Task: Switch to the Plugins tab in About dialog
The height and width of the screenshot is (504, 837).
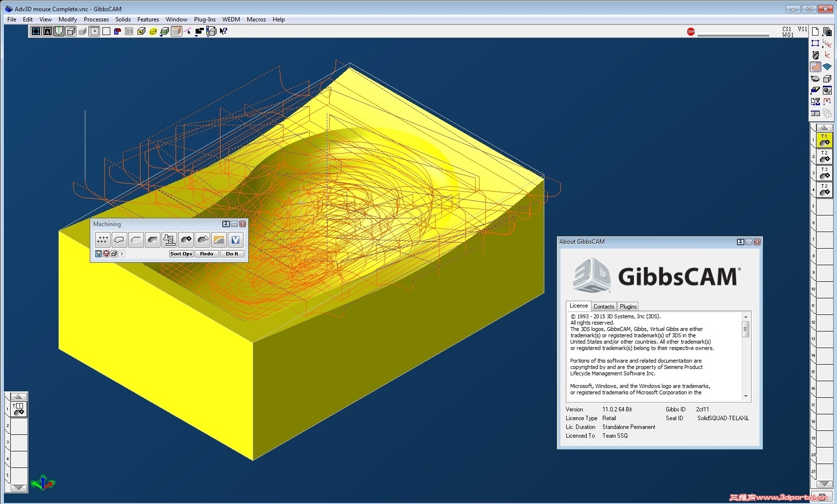Action: 628,307
